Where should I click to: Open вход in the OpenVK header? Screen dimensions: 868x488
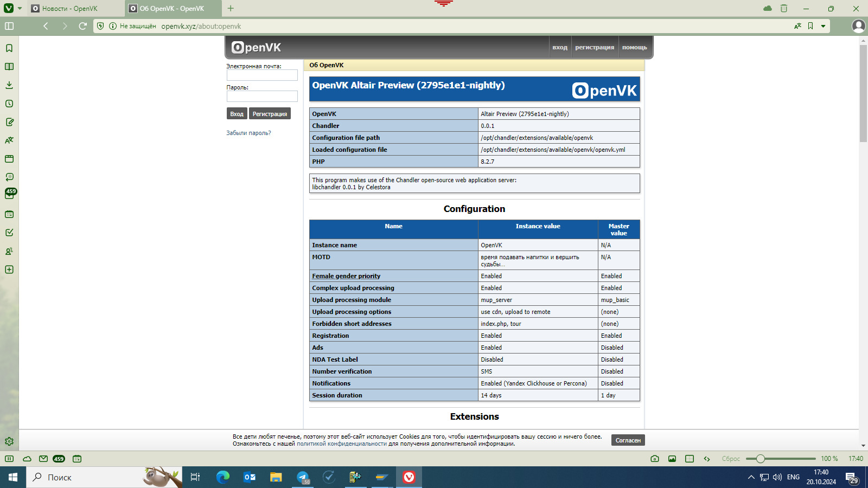pos(560,48)
